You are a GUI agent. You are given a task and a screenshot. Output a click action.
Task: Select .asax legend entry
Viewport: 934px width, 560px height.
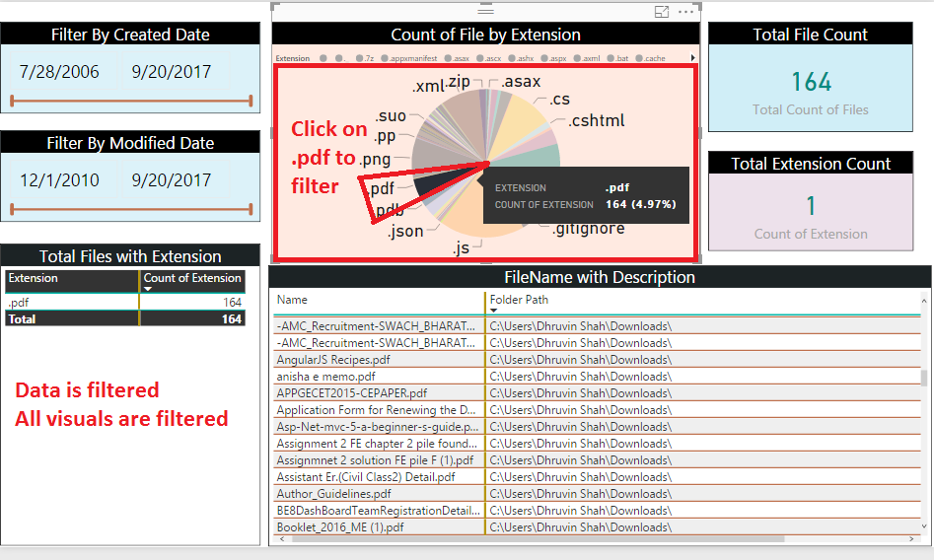(457, 58)
